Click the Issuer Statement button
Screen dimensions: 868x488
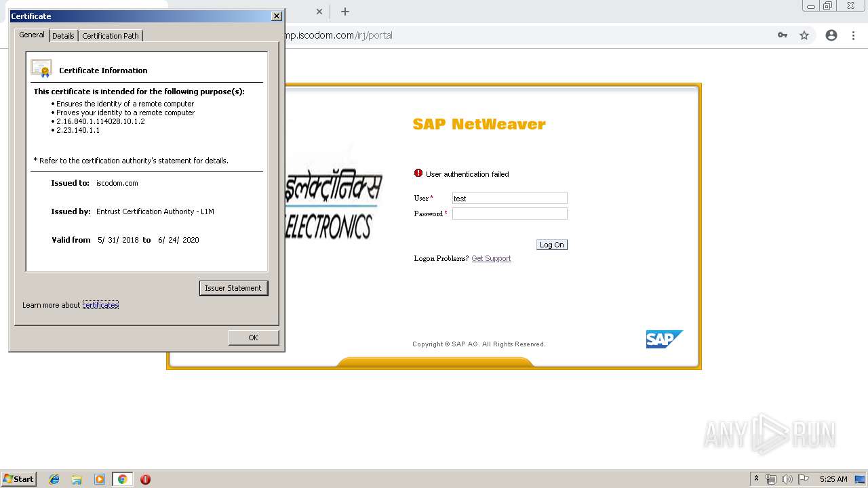click(233, 288)
